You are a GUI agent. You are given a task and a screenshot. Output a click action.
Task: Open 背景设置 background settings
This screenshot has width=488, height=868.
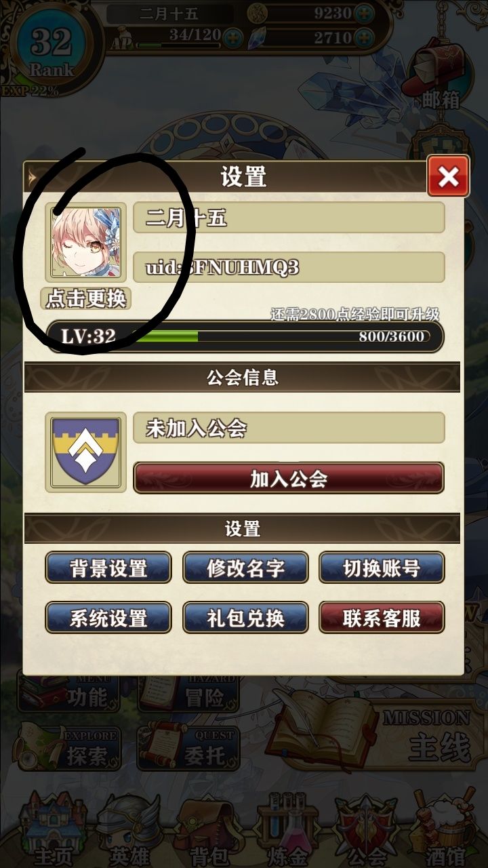pos(108,568)
